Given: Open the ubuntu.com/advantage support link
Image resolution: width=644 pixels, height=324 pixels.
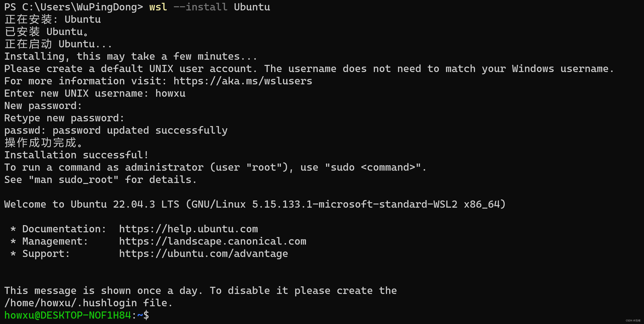Looking at the screenshot, I should click(x=203, y=254).
